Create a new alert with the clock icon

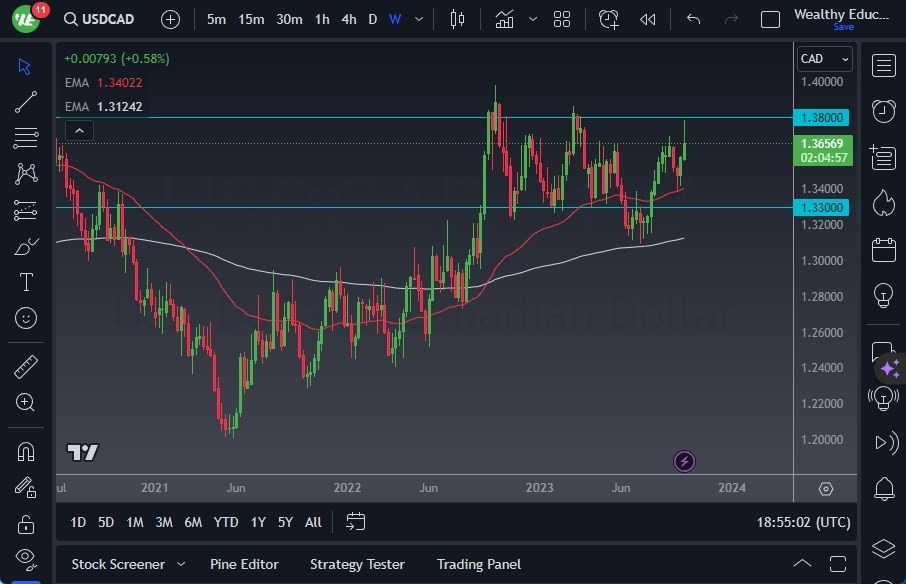tap(609, 19)
